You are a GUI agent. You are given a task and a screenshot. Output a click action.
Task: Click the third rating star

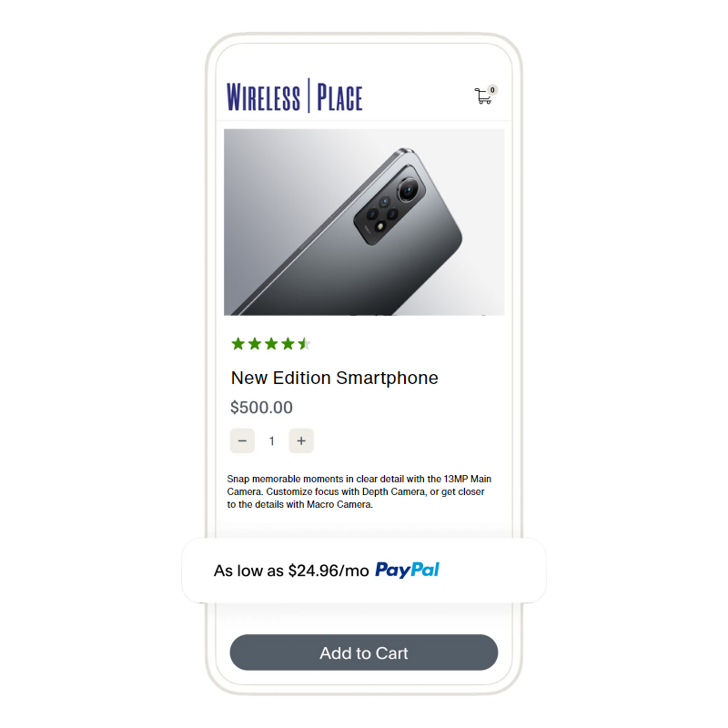coord(271,344)
